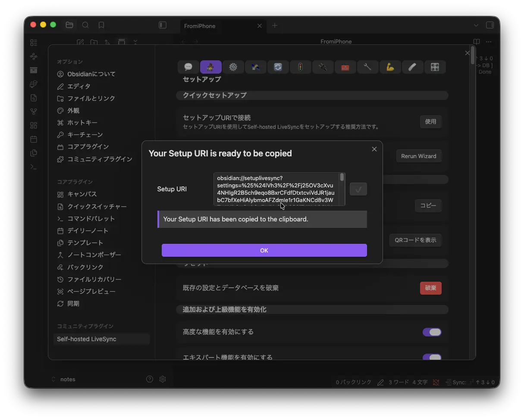Open the file explorer folder icon in title bar

coord(69,25)
